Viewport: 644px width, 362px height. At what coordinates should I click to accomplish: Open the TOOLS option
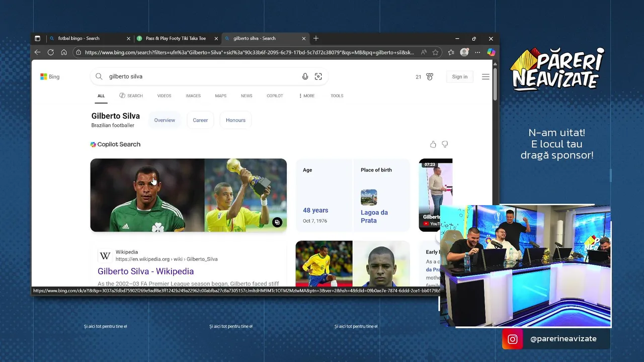point(337,96)
